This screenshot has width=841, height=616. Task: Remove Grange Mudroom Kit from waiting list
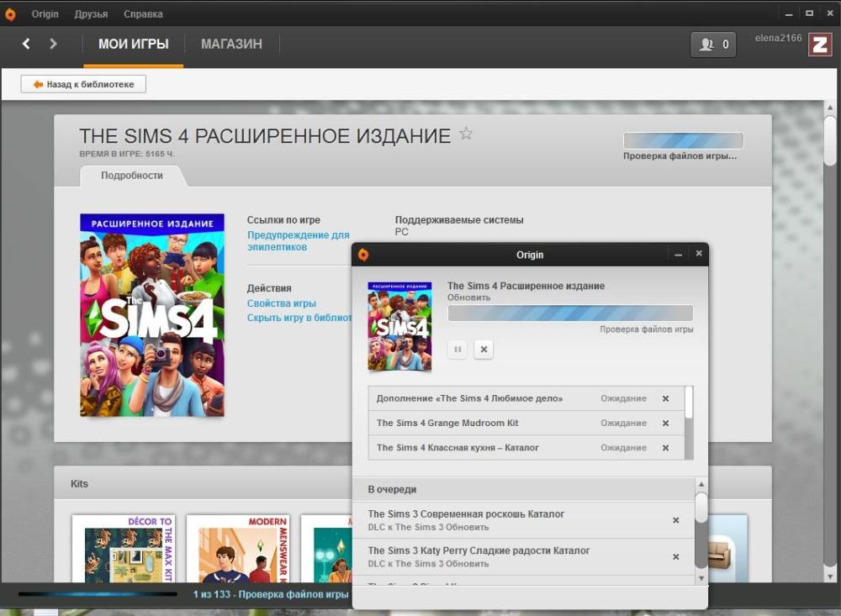[x=665, y=423]
